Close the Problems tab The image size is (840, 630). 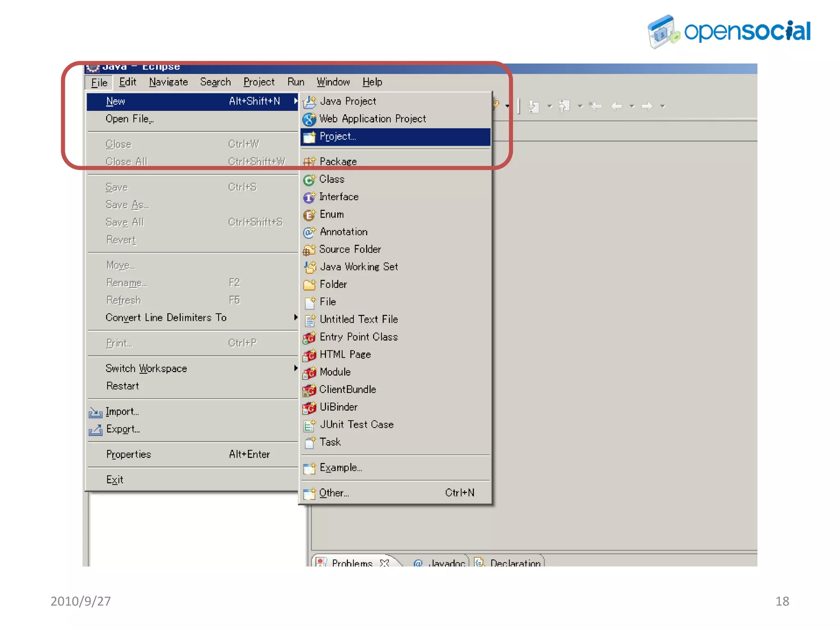coord(384,563)
